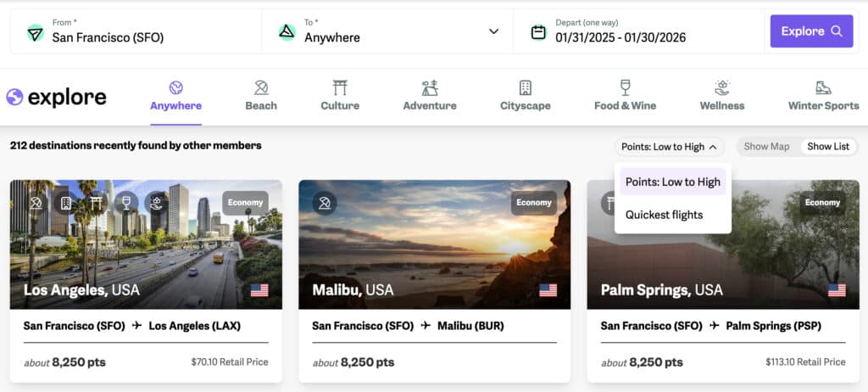Collapse the Points: Low to High sort dropdown
The width and height of the screenshot is (868, 392).
pyautogui.click(x=670, y=147)
